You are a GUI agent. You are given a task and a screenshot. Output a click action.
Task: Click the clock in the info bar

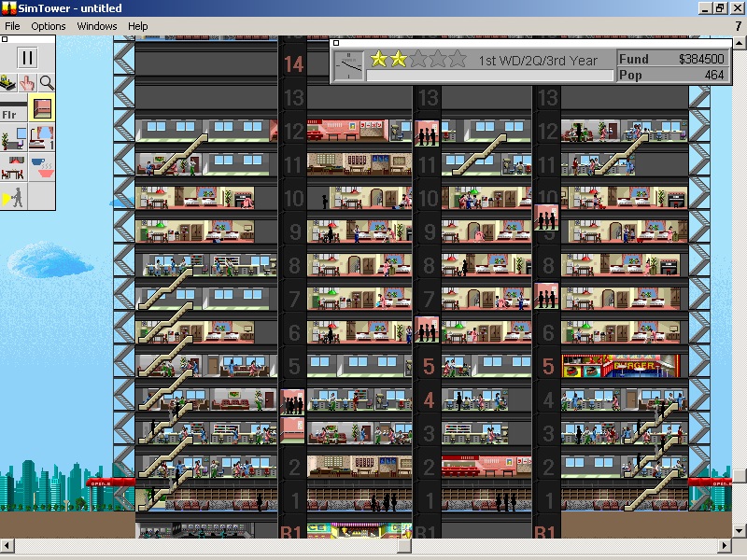click(x=350, y=65)
